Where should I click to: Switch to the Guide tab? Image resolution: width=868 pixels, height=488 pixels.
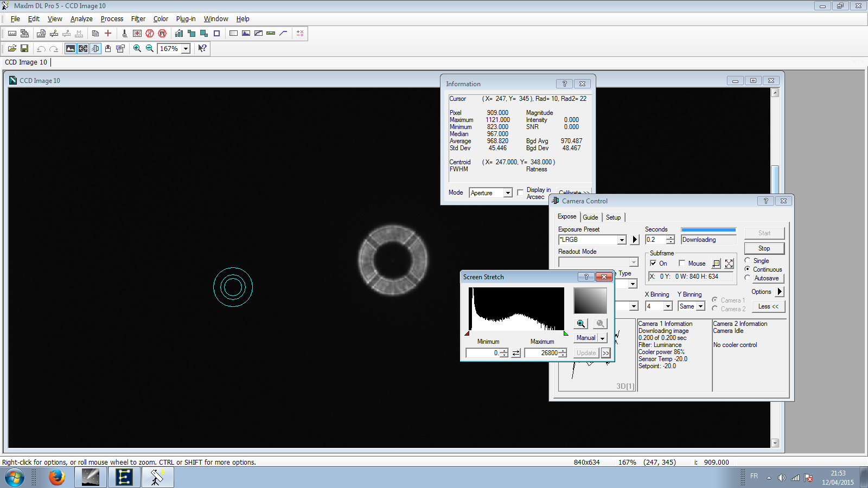[590, 217]
